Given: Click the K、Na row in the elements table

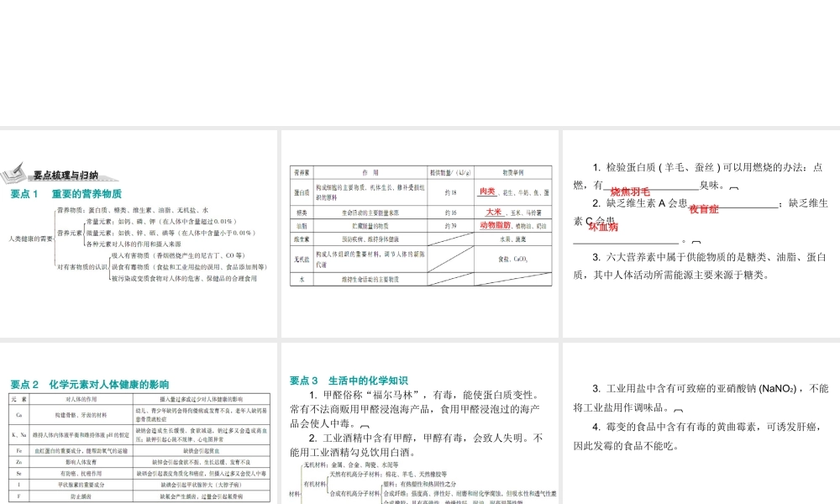Looking at the screenshot, I should tap(139, 435).
